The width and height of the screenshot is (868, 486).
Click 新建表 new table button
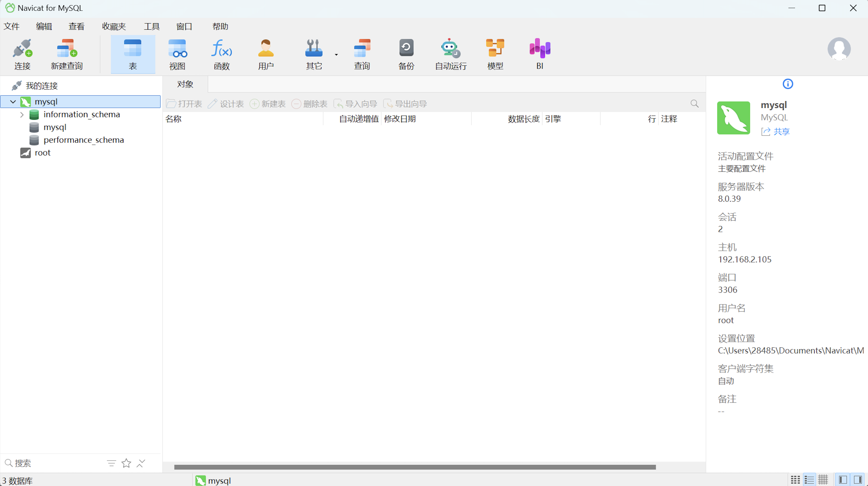pyautogui.click(x=268, y=104)
